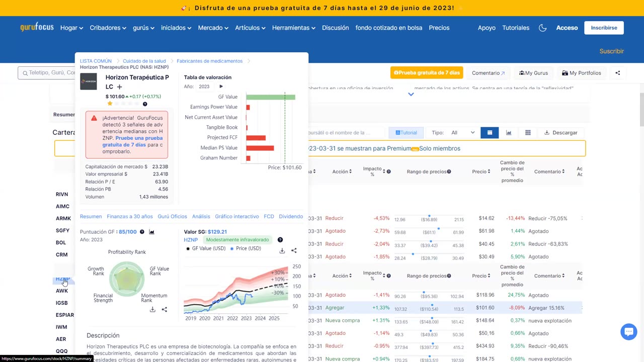Open the Discusión menu item
The width and height of the screenshot is (644, 362).
(x=335, y=28)
